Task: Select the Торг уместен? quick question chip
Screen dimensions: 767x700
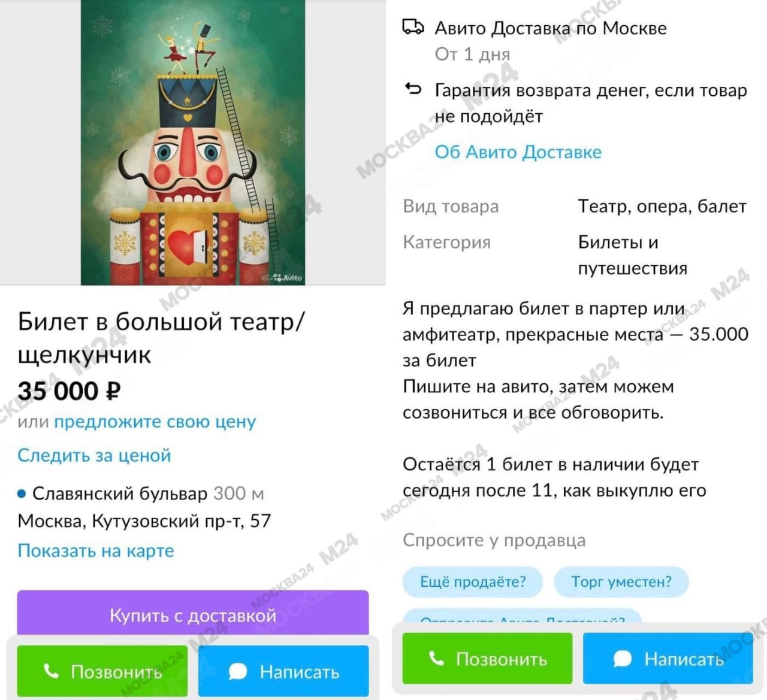Action: [x=621, y=581]
